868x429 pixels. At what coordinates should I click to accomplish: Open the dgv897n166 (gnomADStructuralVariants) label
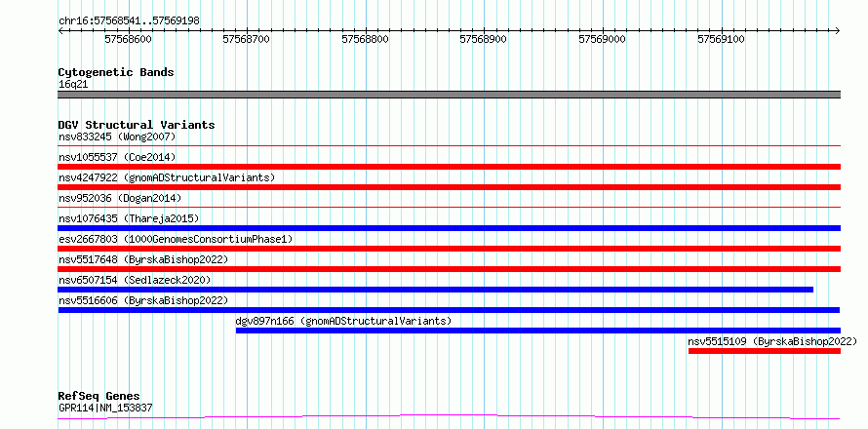pyautogui.click(x=343, y=321)
